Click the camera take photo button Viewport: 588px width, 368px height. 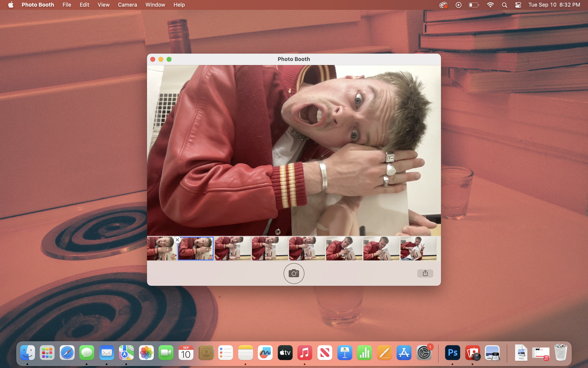pos(294,273)
